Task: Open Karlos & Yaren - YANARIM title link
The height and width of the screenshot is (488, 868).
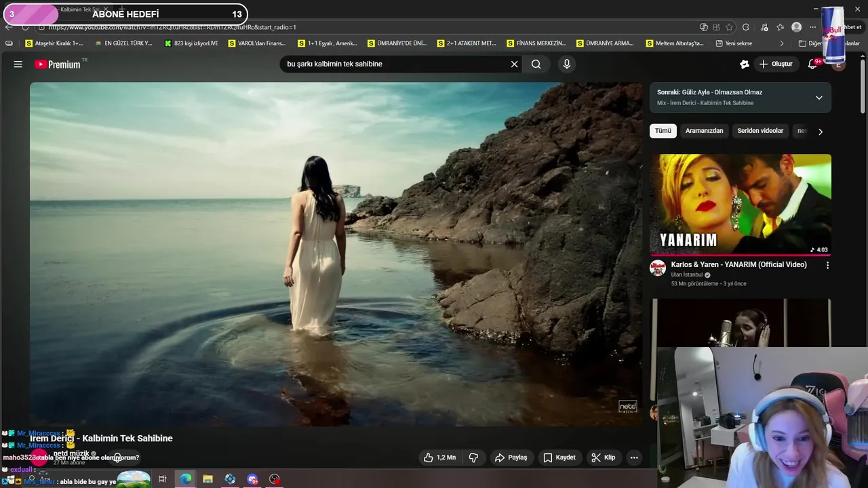Action: (x=738, y=264)
